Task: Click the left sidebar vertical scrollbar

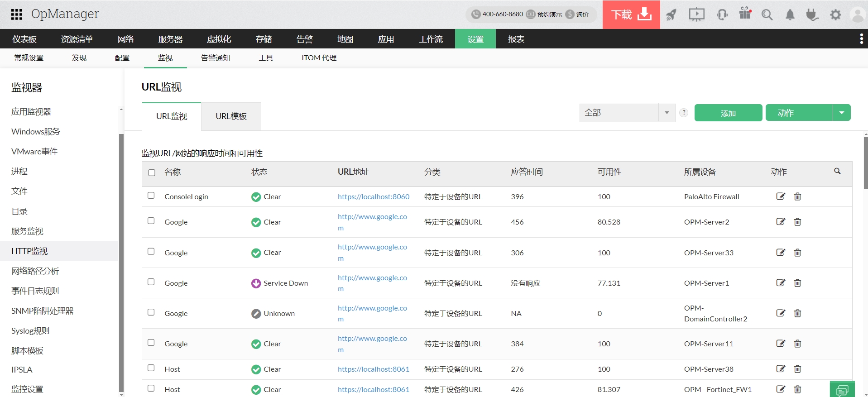Action: pyautogui.click(x=121, y=263)
